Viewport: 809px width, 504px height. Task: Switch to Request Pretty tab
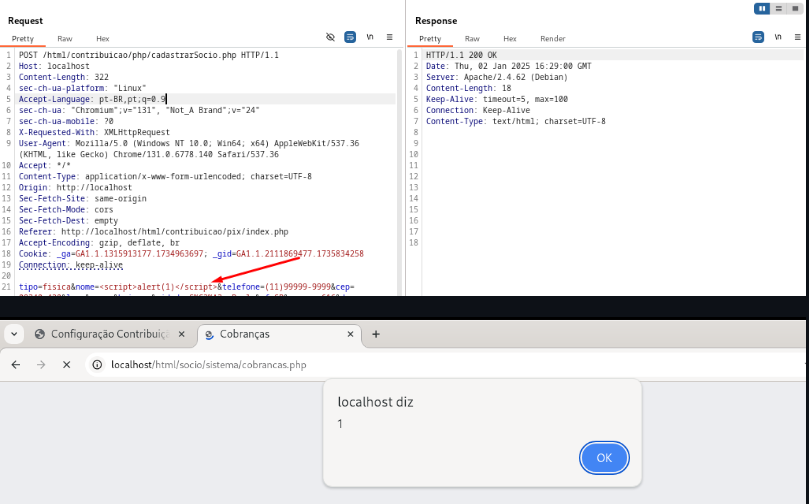click(23, 39)
